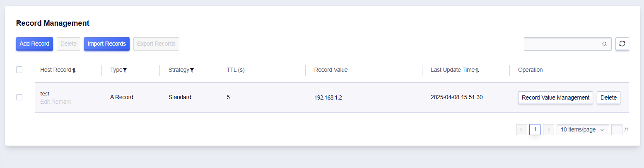
Task: Click Import Records button
Action: coord(106,44)
